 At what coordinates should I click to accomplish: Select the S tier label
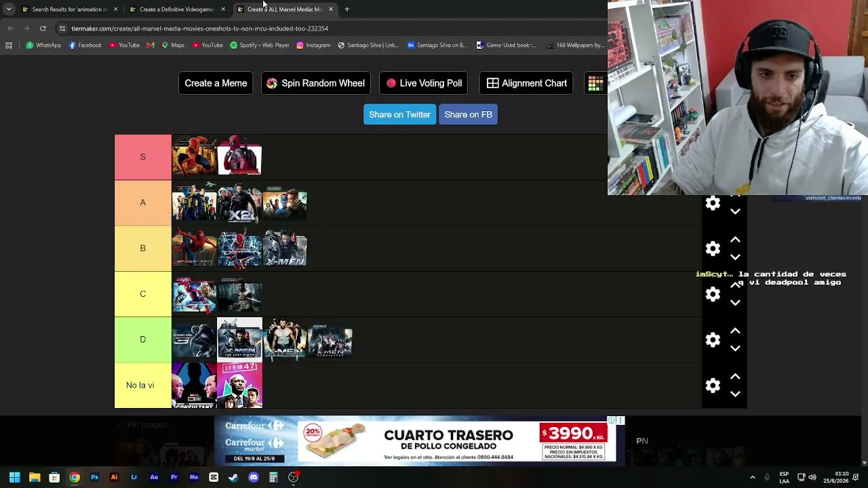pos(143,157)
